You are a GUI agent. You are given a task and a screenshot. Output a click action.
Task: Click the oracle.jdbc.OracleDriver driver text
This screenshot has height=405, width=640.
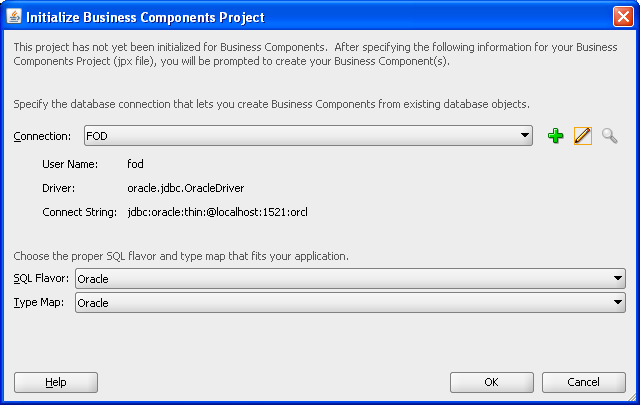tap(186, 187)
